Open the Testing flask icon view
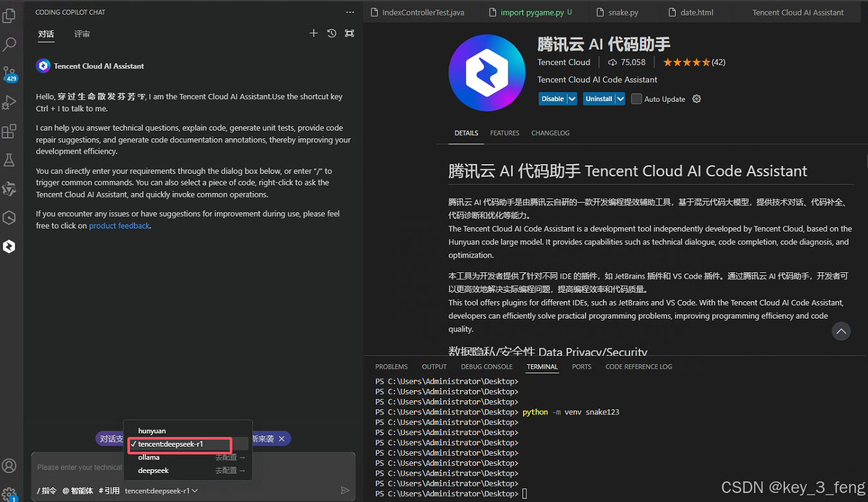Viewport: 868px width, 502px height. pos(9,160)
